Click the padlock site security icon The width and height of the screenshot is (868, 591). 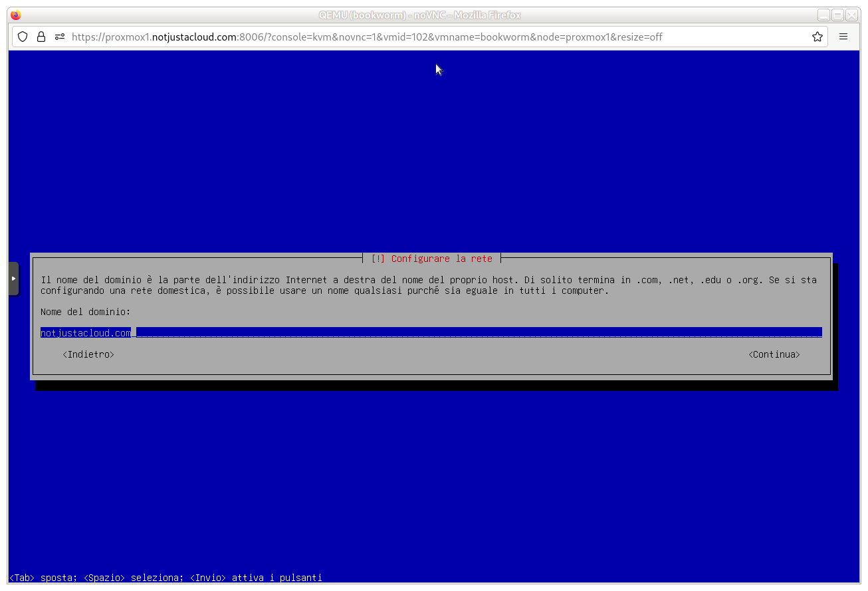(x=41, y=37)
